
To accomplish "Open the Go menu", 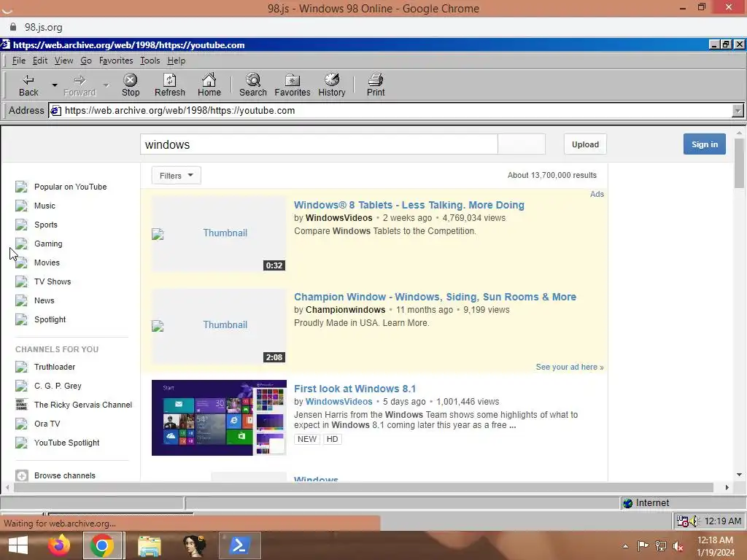I will [x=86, y=61].
